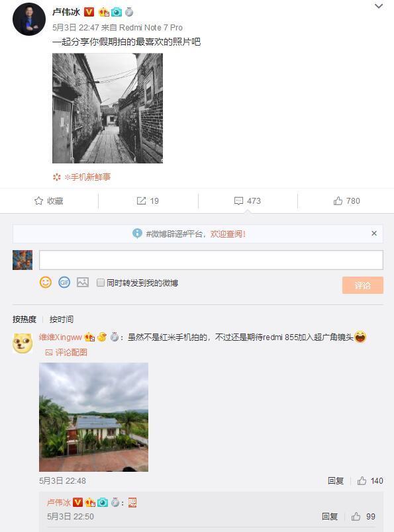Sort comments by 按时间
394x532 pixels.
pyautogui.click(x=62, y=320)
